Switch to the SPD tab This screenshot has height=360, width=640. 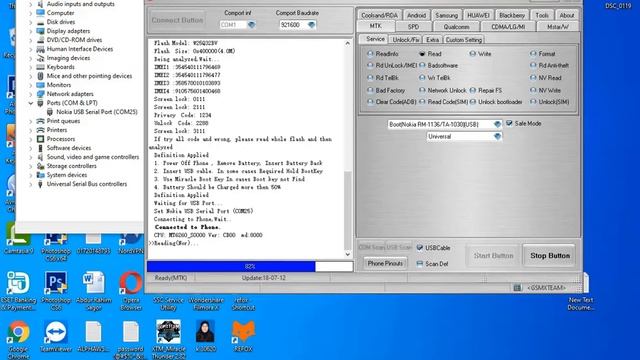[x=413, y=27]
